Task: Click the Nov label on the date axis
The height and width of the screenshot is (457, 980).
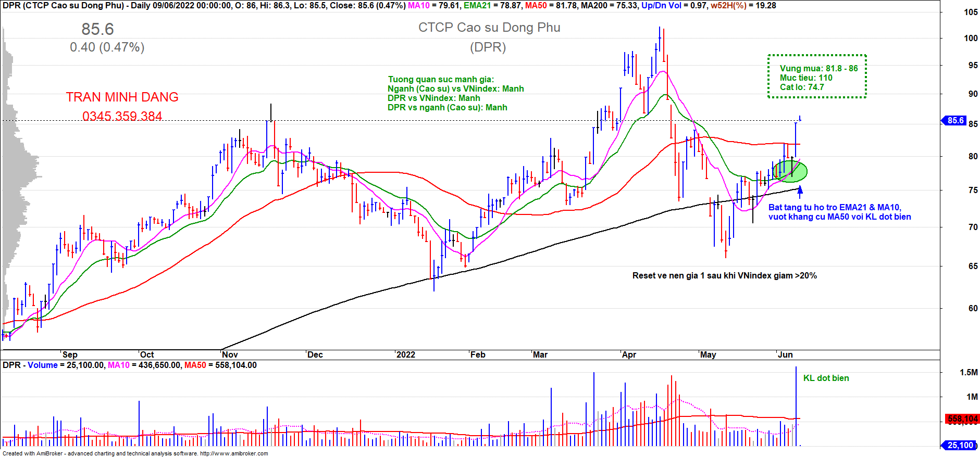Action: tap(229, 354)
